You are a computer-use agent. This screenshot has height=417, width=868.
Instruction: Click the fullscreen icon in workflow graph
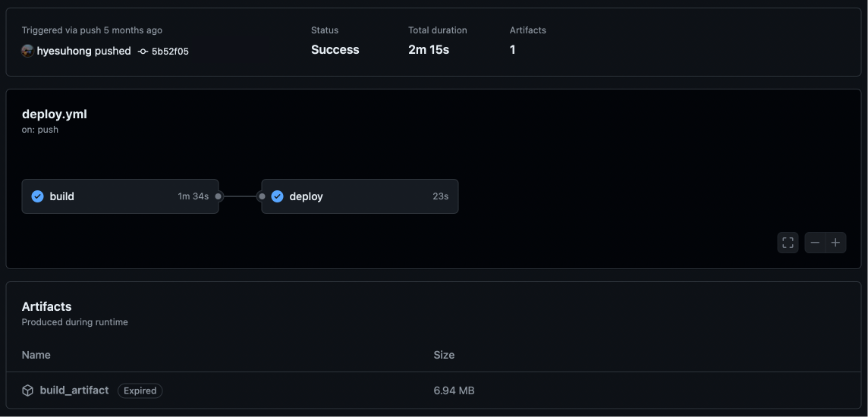tap(788, 243)
